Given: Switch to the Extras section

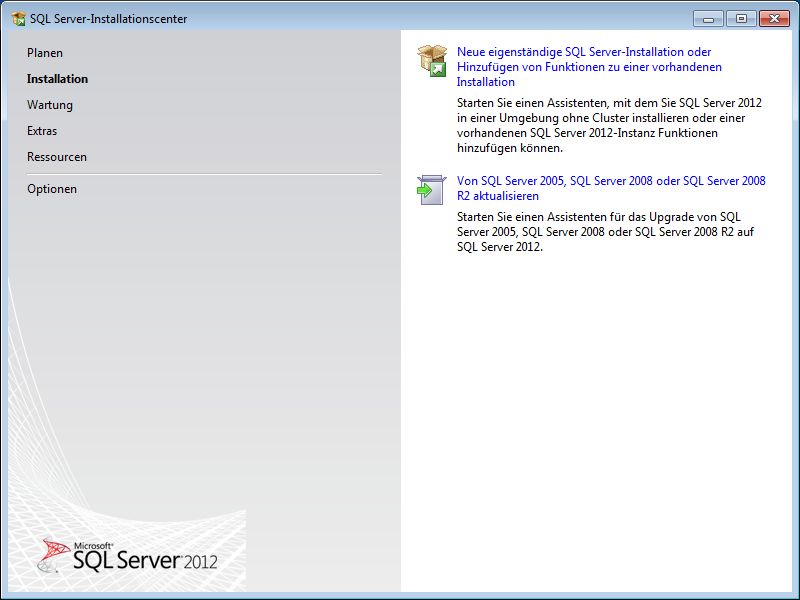Looking at the screenshot, I should pos(42,131).
